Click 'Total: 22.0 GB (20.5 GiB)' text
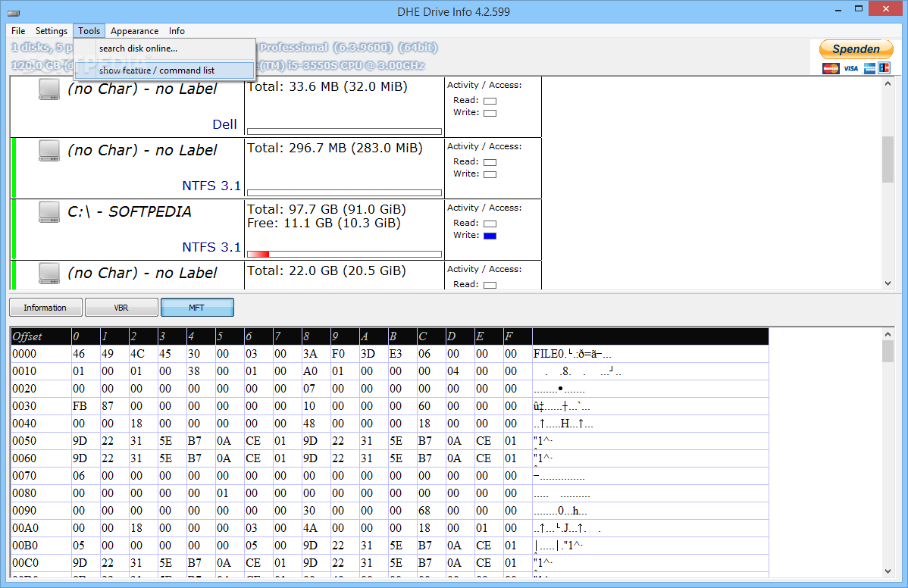Viewport: 908px width, 588px height. coord(327,271)
